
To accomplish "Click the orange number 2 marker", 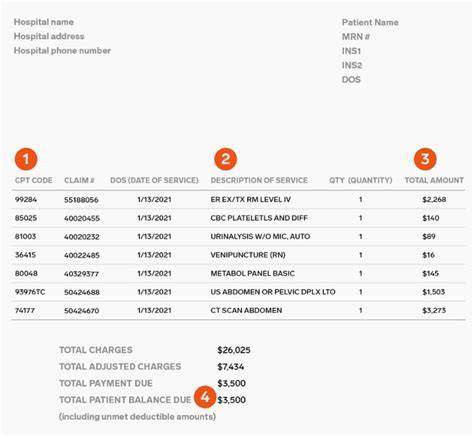I will [225, 159].
